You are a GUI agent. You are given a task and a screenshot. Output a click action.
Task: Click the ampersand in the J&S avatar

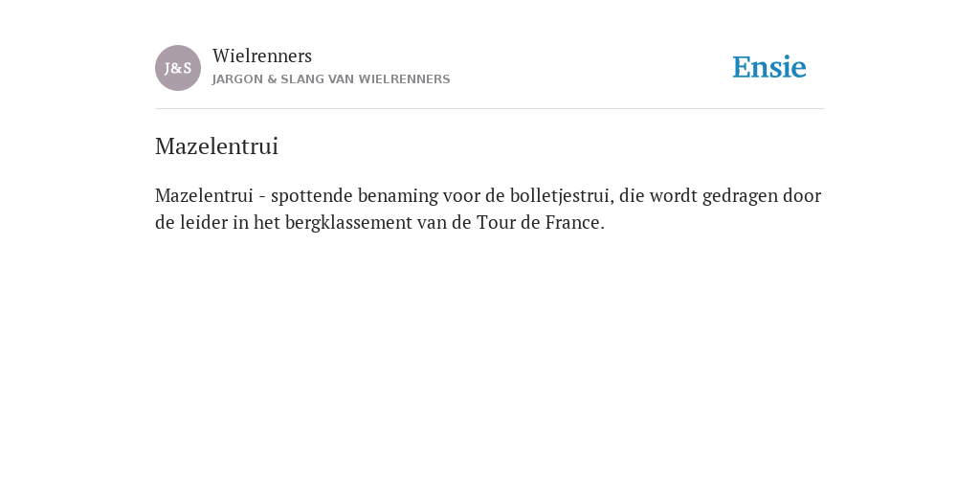[x=178, y=69]
